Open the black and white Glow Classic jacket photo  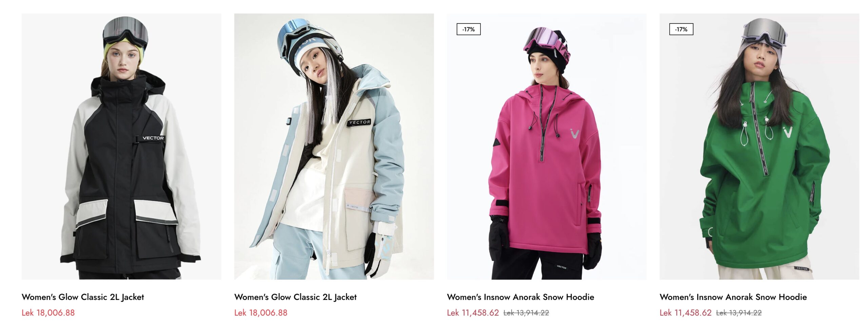click(121, 146)
